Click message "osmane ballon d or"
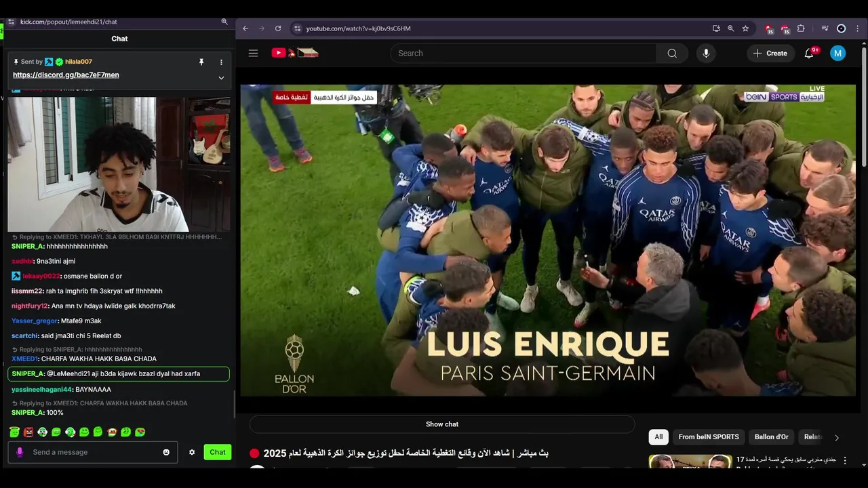The height and width of the screenshot is (488, 868). pos(93,276)
